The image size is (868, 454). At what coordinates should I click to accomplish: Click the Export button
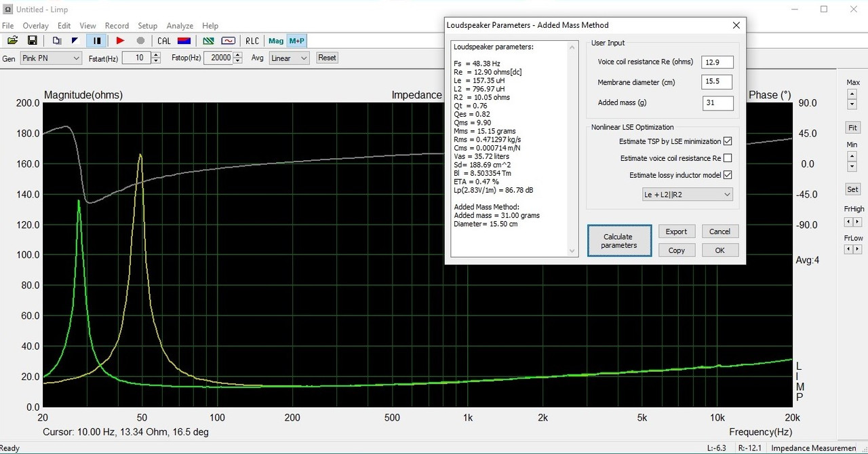[676, 231]
